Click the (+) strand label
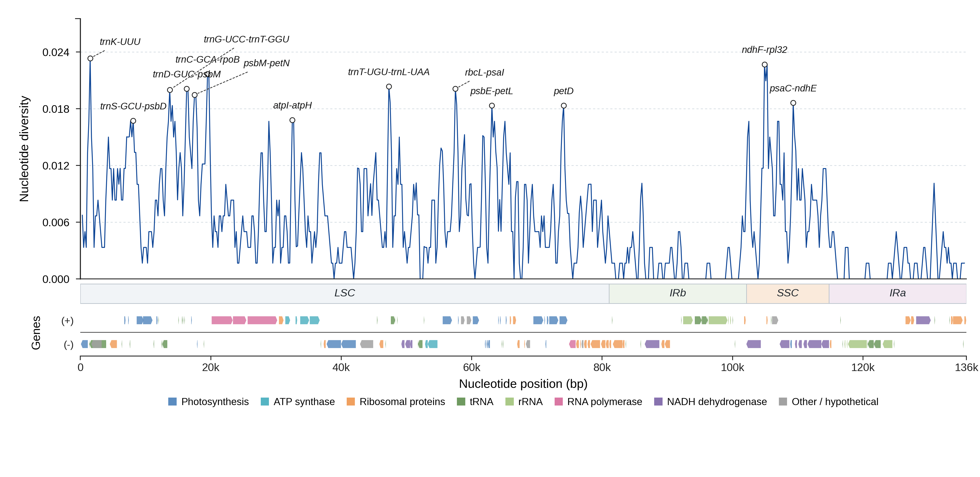The height and width of the screenshot is (477, 980). (x=67, y=321)
